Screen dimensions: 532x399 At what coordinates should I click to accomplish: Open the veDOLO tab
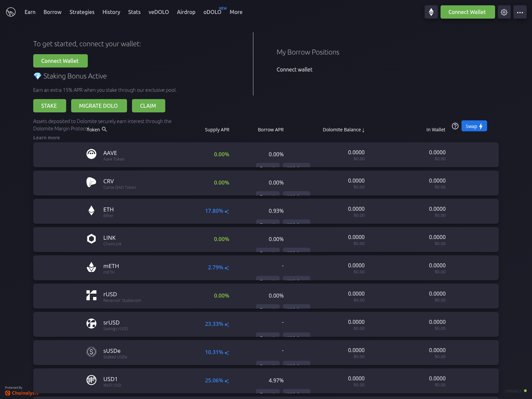pos(159,12)
